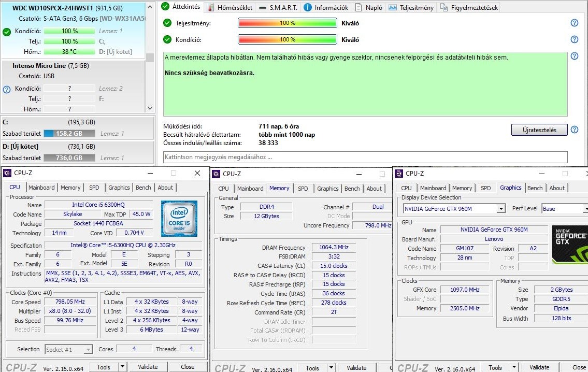The height and width of the screenshot is (372, 588).
Task: Open the Információk tab
Action: coord(326,7)
